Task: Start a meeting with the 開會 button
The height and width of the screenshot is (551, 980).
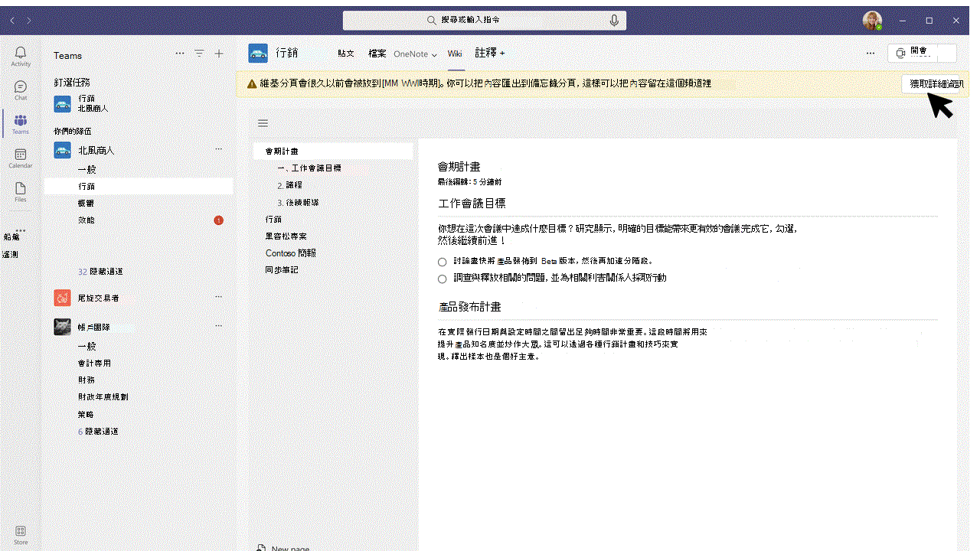Action: [x=913, y=53]
